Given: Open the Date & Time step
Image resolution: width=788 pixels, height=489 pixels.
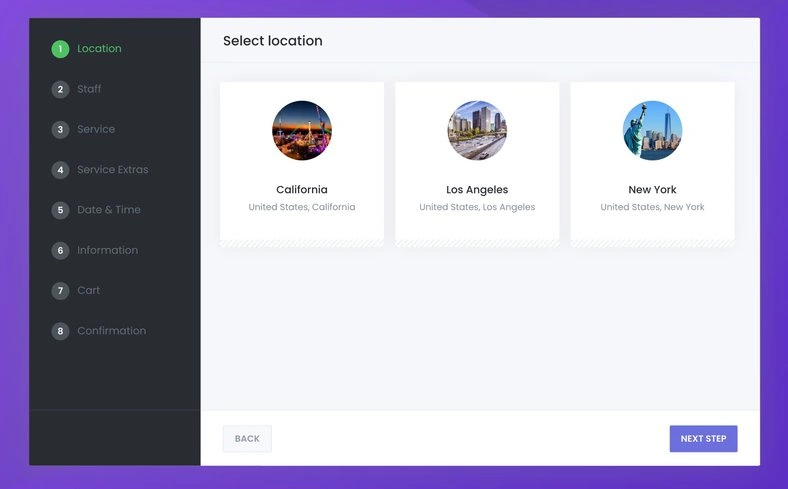Looking at the screenshot, I should (109, 210).
